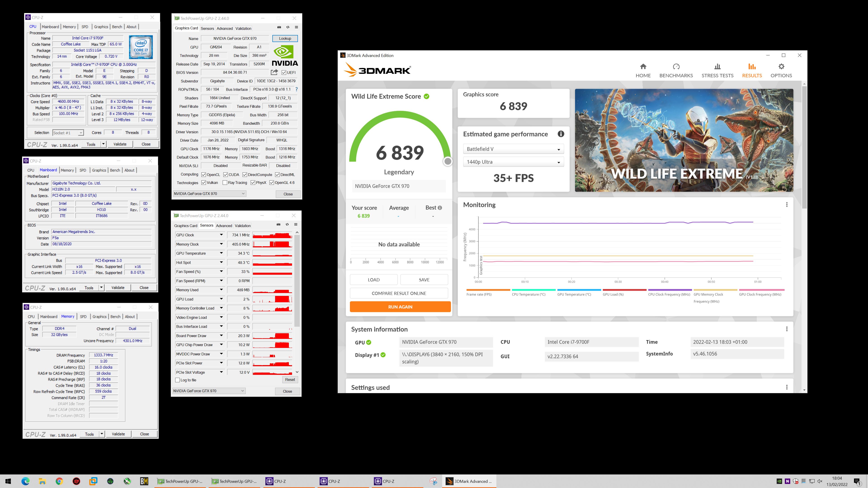Open the Windows Start menu
Image resolution: width=868 pixels, height=488 pixels.
click(x=8, y=481)
